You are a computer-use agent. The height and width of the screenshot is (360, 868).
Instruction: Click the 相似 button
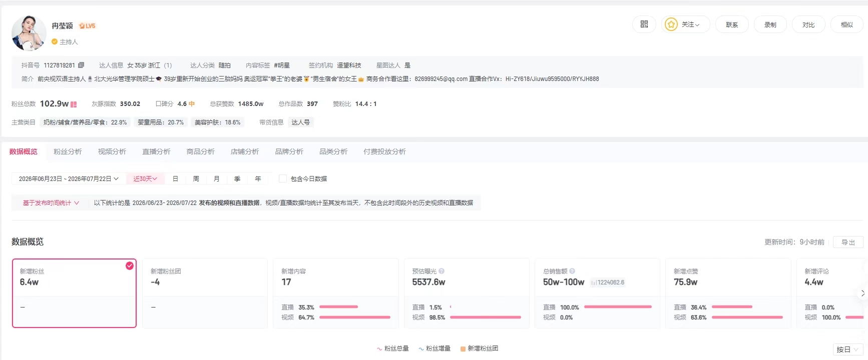click(x=847, y=24)
